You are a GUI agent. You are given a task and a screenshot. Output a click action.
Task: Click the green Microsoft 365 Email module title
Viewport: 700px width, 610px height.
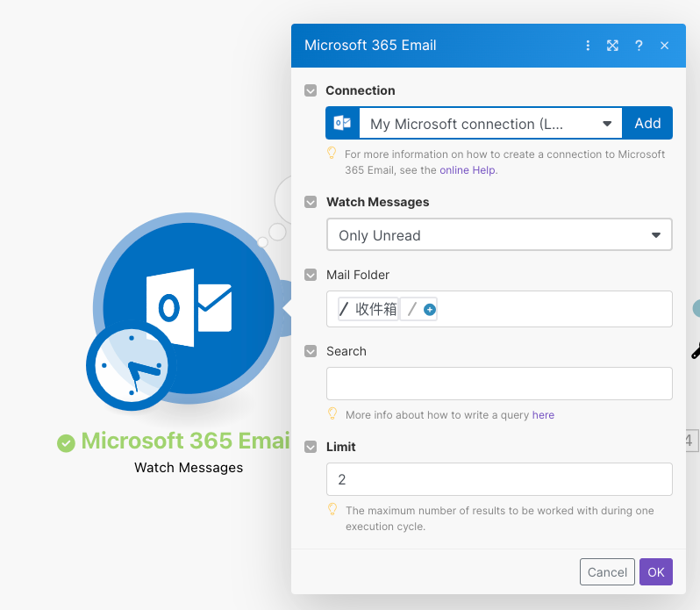tap(185, 441)
